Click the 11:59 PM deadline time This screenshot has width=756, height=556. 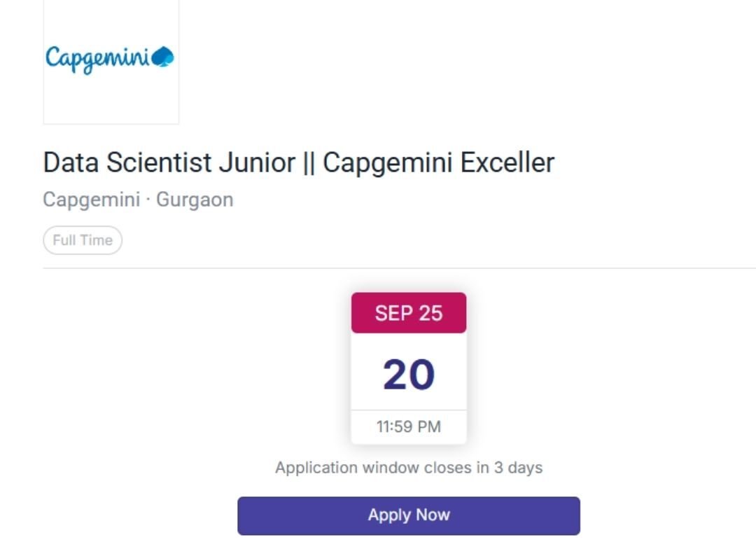pos(409,426)
